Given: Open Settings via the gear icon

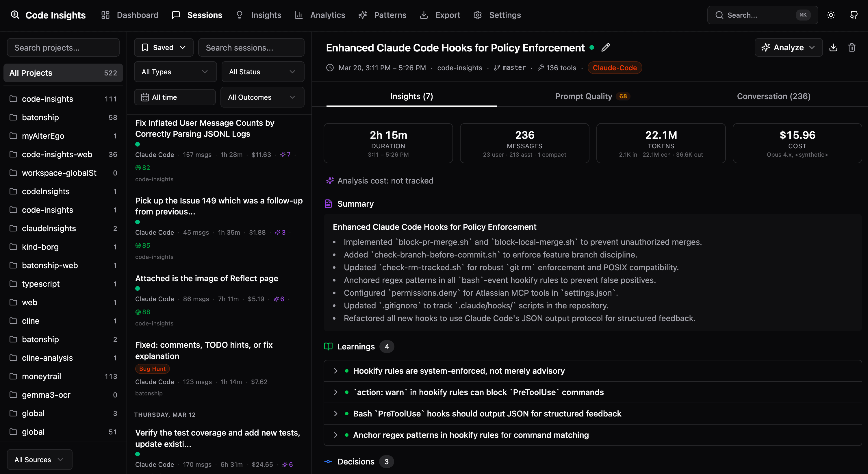Looking at the screenshot, I should coord(477,15).
